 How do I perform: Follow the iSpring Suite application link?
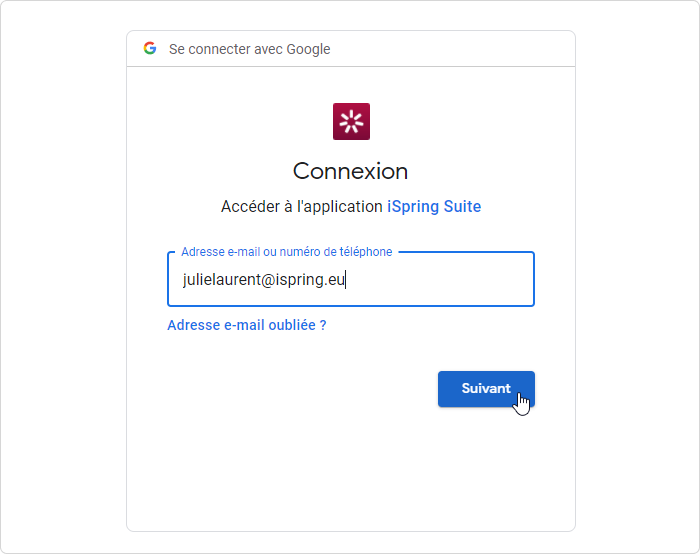point(434,207)
